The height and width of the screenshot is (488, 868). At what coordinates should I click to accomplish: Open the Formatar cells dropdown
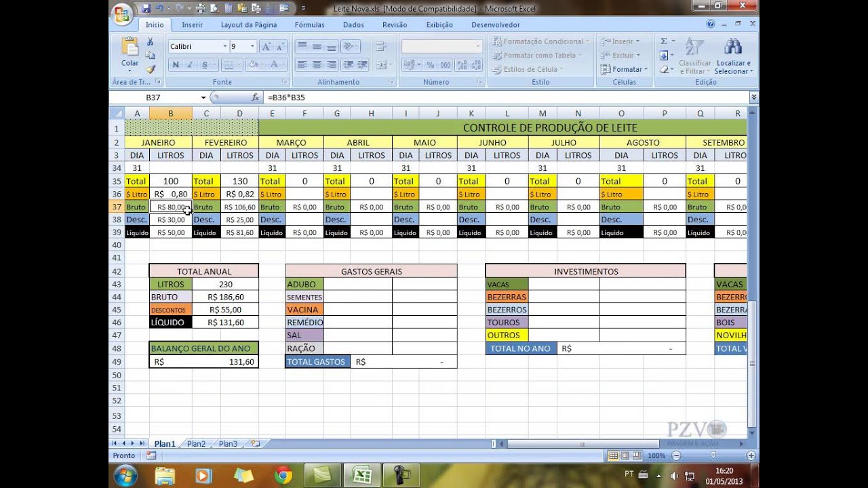[x=625, y=69]
